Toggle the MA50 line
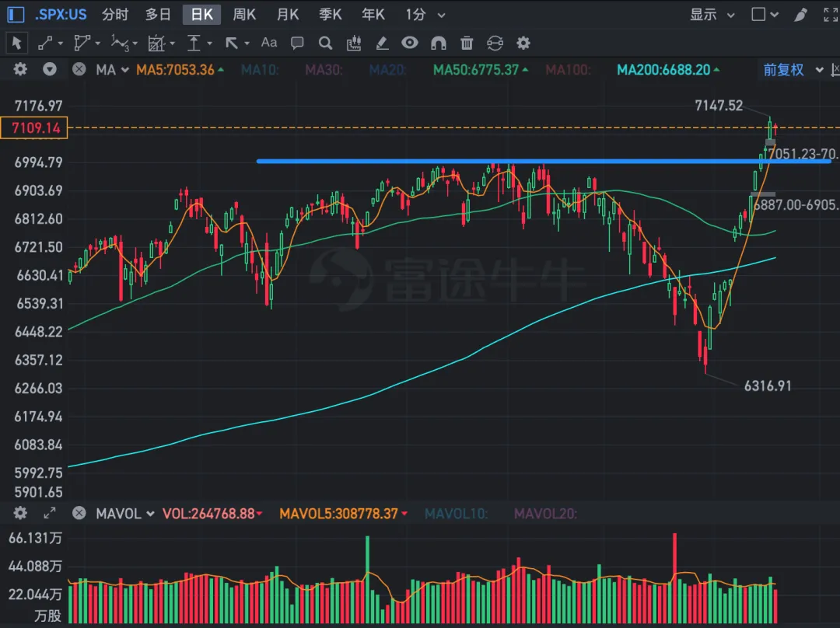 tap(480, 70)
